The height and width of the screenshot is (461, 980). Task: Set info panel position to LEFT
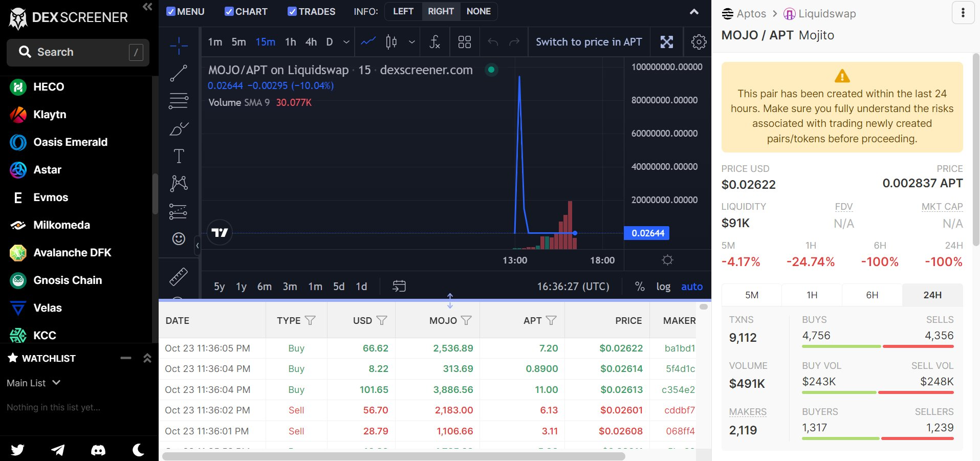click(x=403, y=11)
